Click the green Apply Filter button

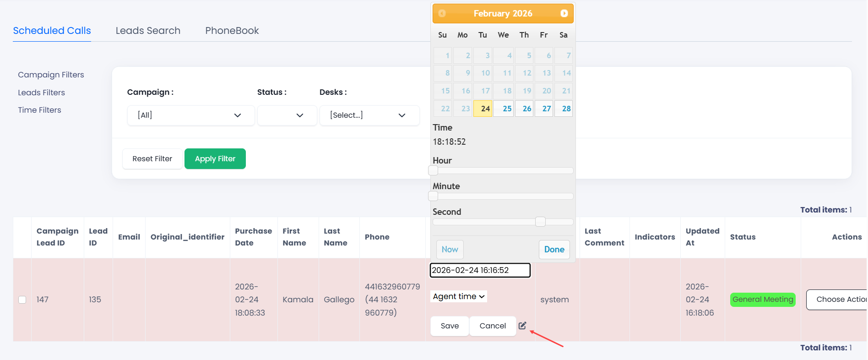point(215,159)
